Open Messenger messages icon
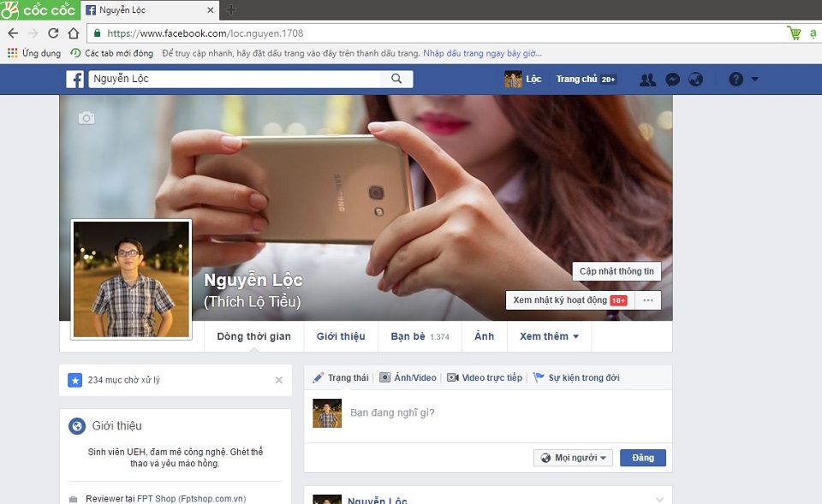Viewport: 822px width, 504px height. (x=672, y=80)
